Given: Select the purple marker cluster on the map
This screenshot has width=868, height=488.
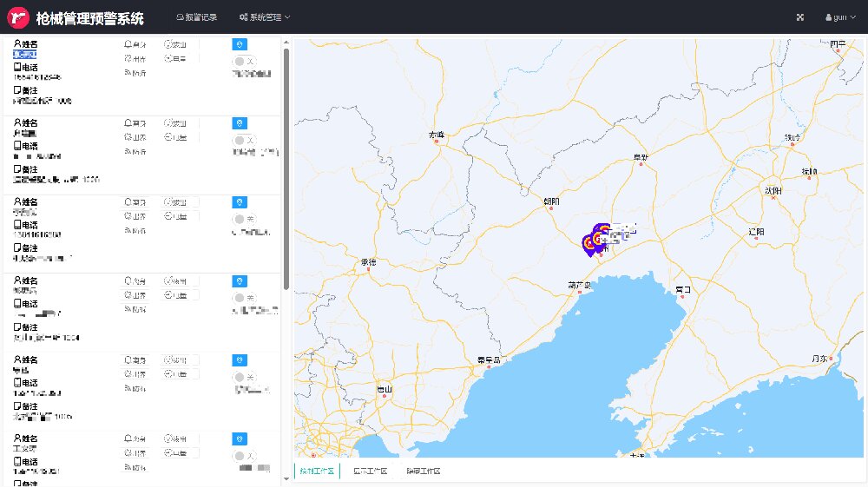Looking at the screenshot, I should coord(595,242).
